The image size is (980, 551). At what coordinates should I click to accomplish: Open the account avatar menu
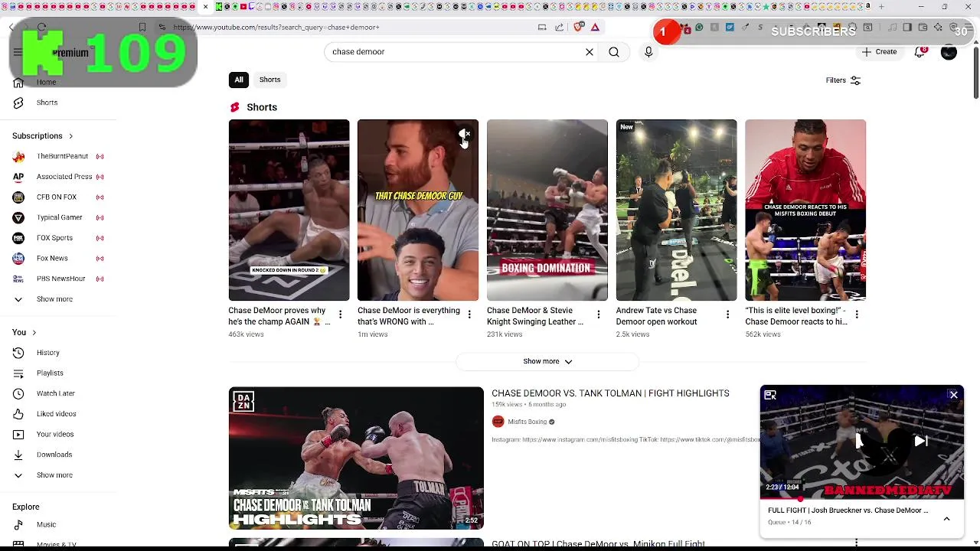click(x=949, y=52)
